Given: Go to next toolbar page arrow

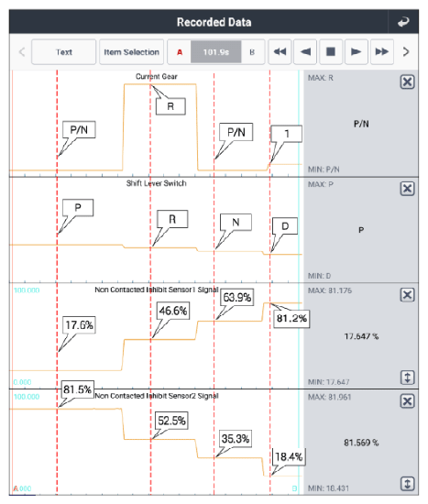Looking at the screenshot, I should (x=406, y=51).
